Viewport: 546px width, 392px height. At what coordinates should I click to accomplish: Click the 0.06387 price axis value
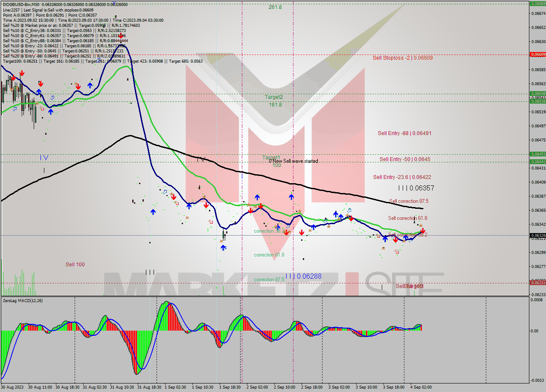tap(538, 196)
